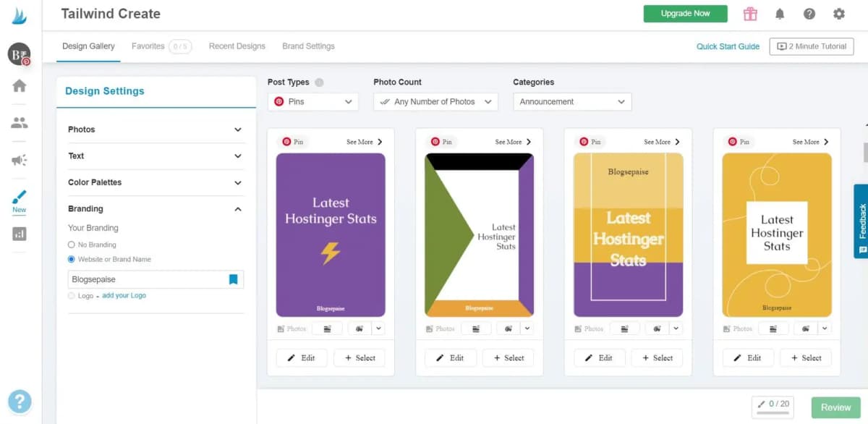
Task: Edit the yellow white-square design
Action: click(748, 357)
